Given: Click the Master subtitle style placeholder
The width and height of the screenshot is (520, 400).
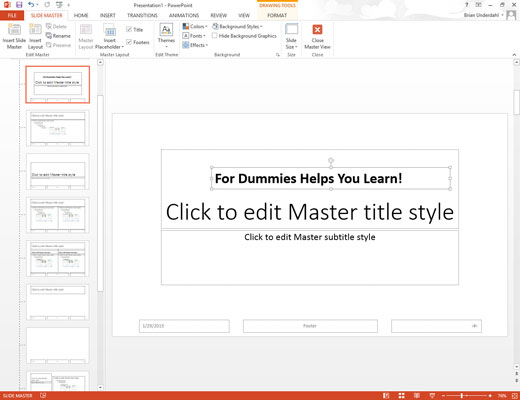Looking at the screenshot, I should (310, 257).
